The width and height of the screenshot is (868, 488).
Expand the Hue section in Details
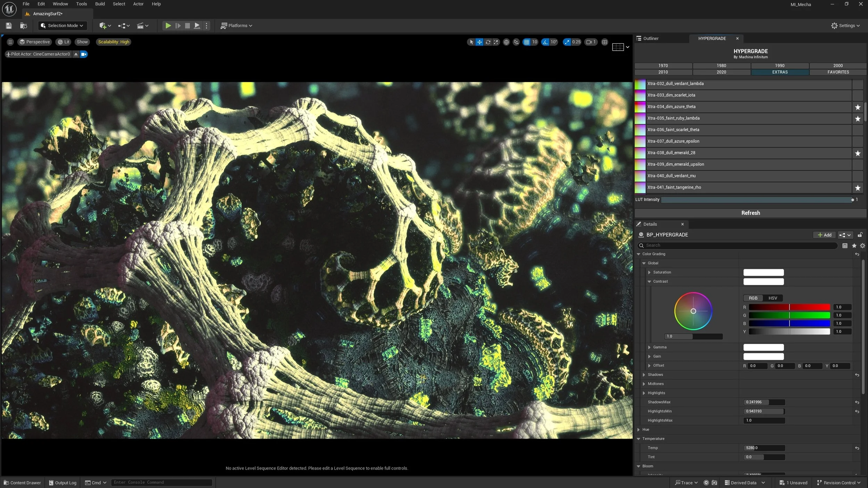(639, 430)
